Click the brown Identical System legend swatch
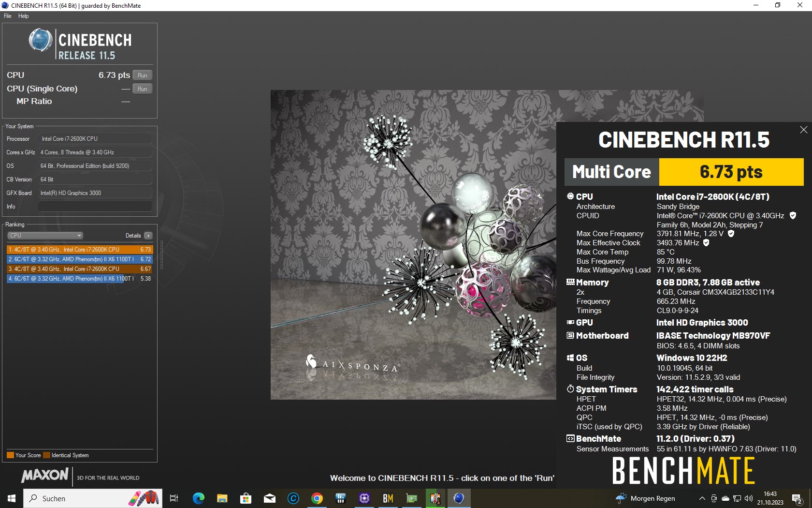This screenshot has width=812, height=508. click(x=46, y=455)
